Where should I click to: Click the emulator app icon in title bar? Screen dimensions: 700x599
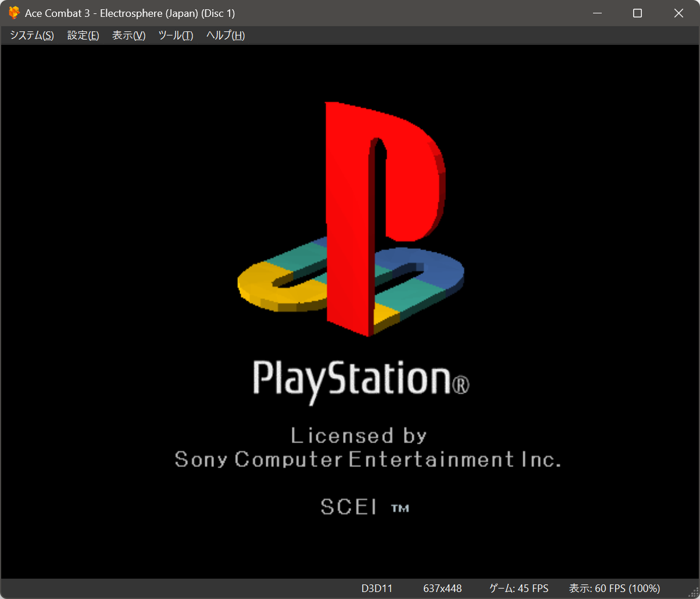click(x=14, y=13)
